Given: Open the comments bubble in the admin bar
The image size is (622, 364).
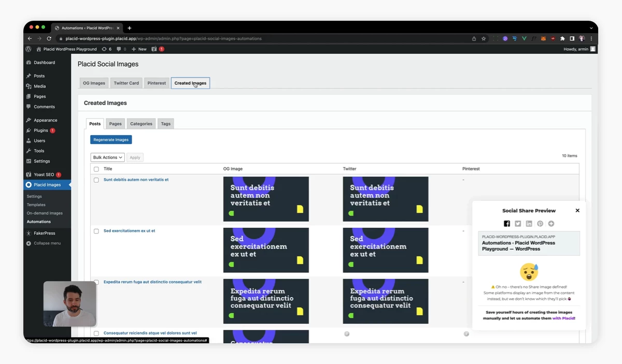Looking at the screenshot, I should click(121, 49).
